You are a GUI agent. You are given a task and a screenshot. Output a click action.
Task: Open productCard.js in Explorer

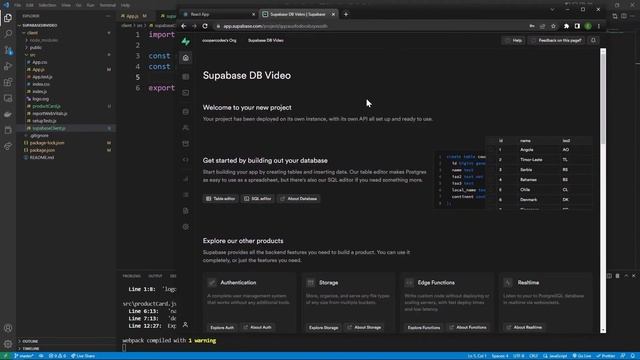46,106
